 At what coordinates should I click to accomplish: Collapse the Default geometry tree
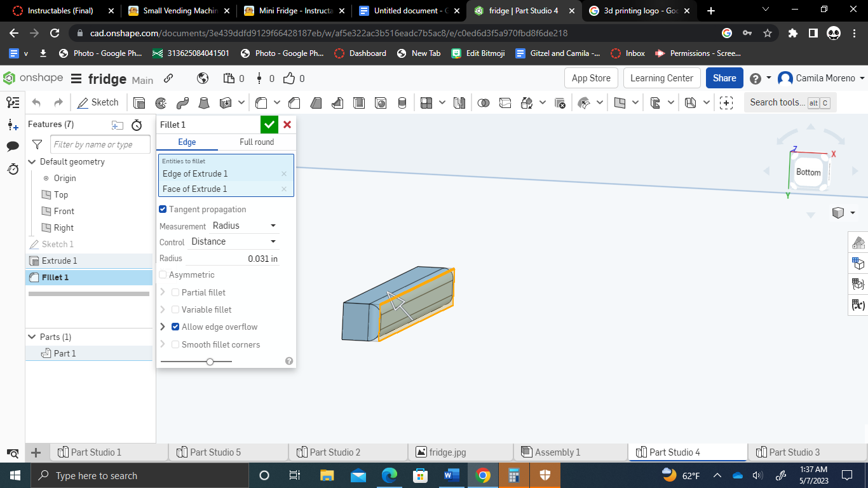[x=32, y=161]
